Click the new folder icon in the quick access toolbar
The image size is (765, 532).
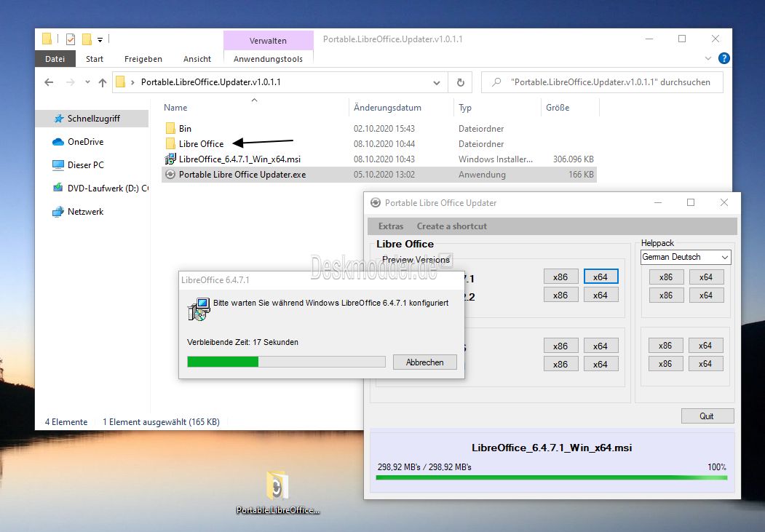(x=87, y=39)
